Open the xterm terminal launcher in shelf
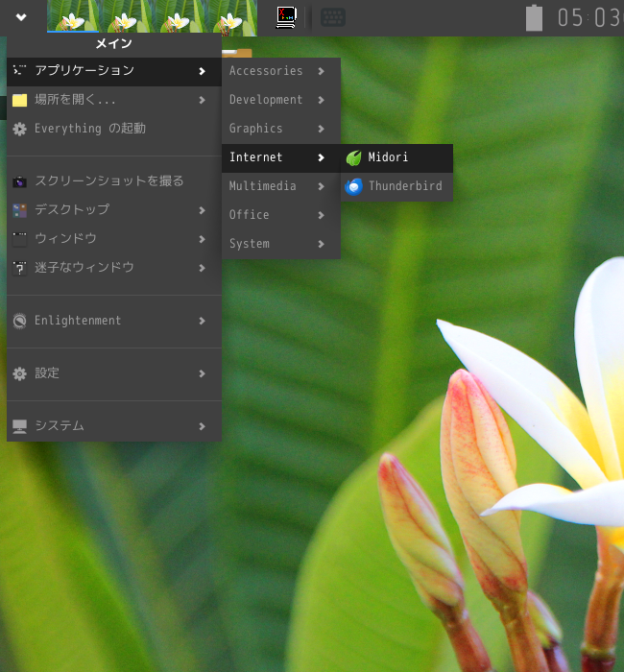 click(286, 17)
